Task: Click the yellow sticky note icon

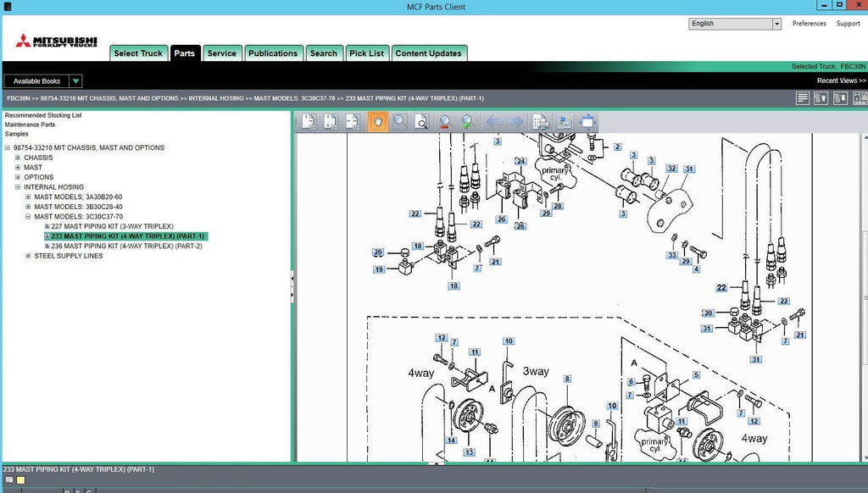Action: click(21, 480)
